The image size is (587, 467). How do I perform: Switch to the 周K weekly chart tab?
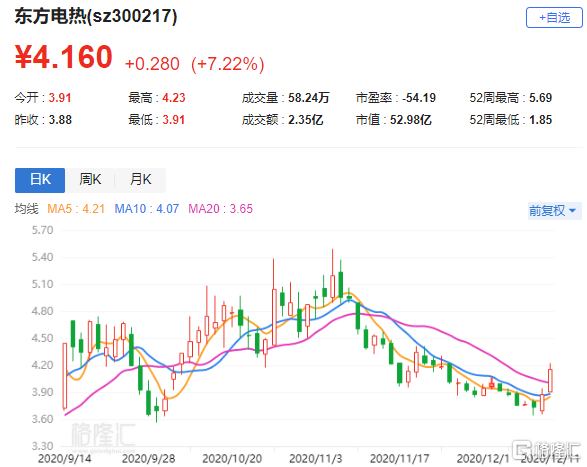pos(90,180)
